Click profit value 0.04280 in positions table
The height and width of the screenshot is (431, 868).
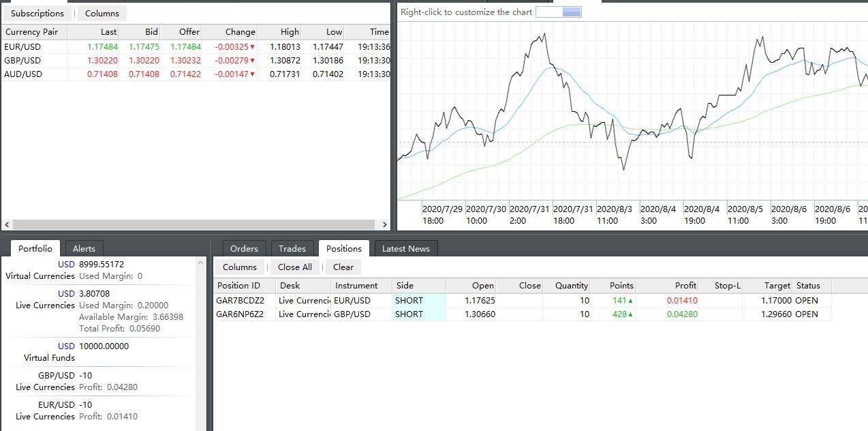(681, 314)
